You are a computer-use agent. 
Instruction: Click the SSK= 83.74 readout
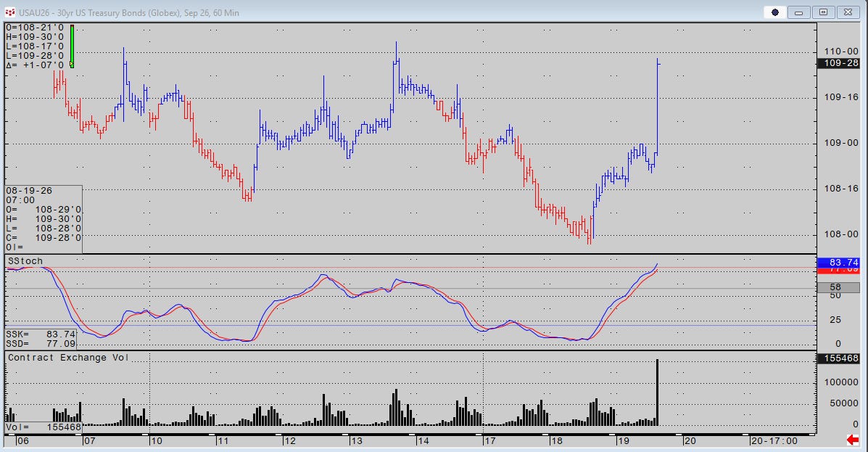click(41, 334)
